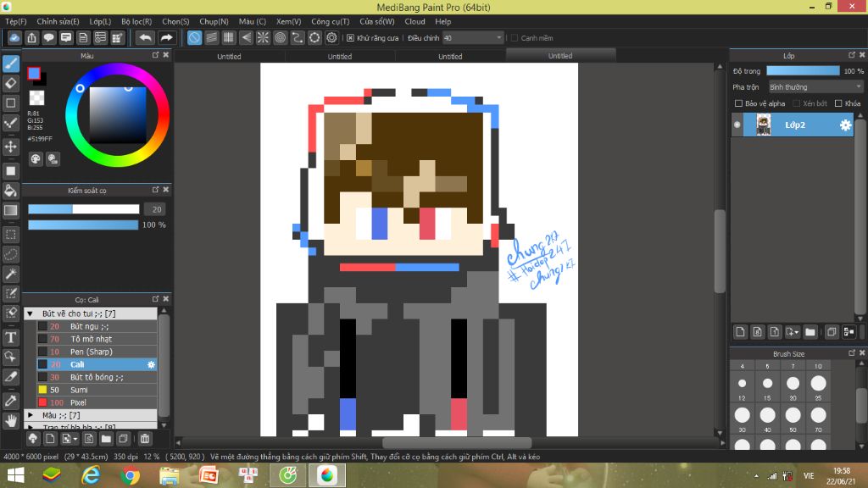Image resolution: width=868 pixels, height=488 pixels.
Task: Open snap settings gear in toolbar
Action: tap(331, 37)
